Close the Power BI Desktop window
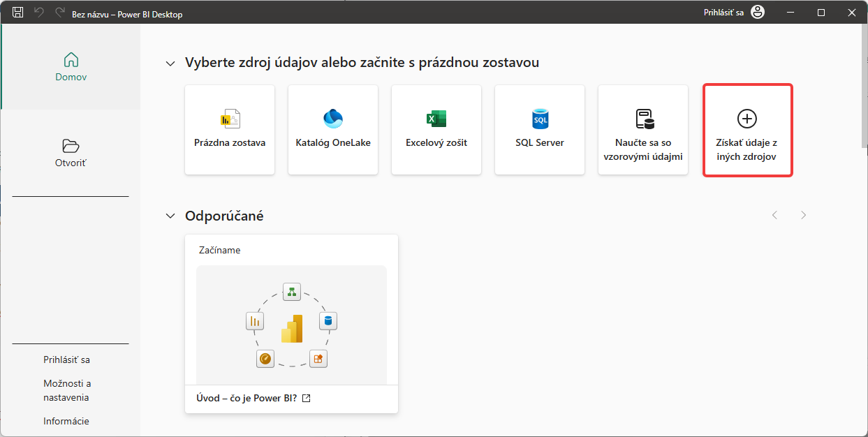Viewport: 868px width, 437px height. (x=852, y=13)
